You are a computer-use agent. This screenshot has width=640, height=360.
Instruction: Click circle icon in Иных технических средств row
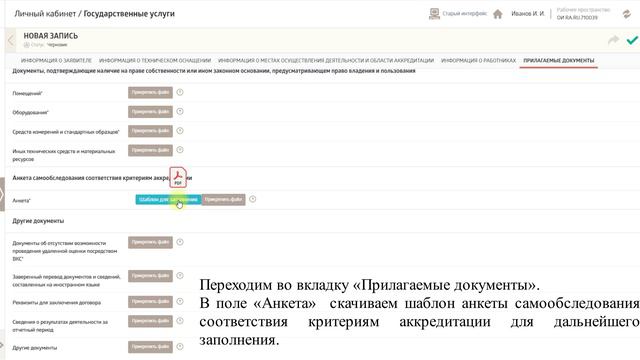coord(180,150)
